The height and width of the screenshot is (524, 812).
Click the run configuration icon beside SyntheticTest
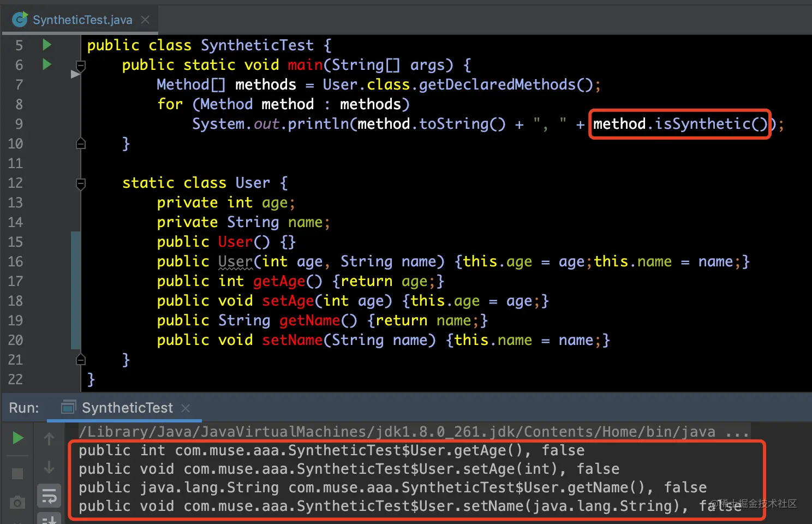(68, 408)
